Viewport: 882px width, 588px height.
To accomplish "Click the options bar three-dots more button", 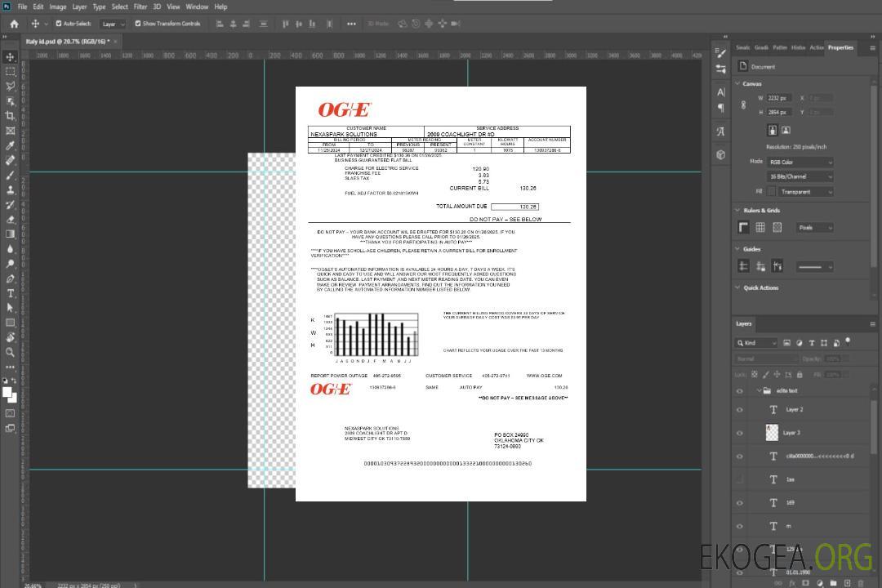I will (351, 24).
